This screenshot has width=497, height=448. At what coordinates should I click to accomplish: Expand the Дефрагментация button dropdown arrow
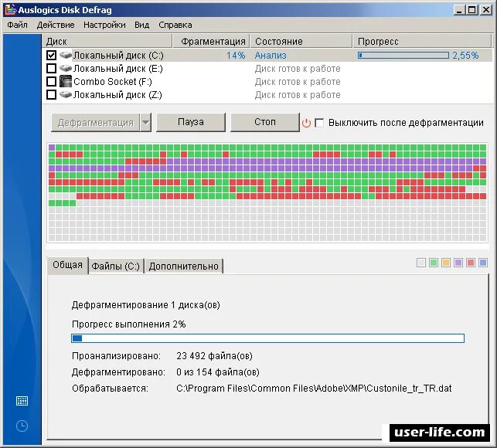click(145, 123)
